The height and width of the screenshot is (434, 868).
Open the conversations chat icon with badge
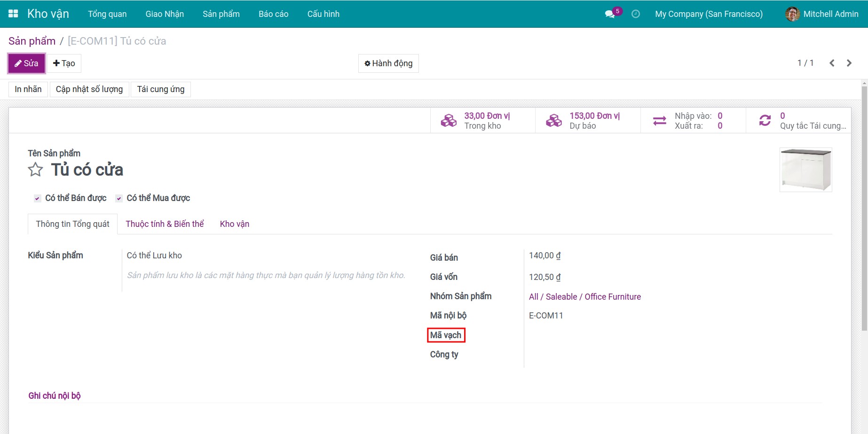613,13
